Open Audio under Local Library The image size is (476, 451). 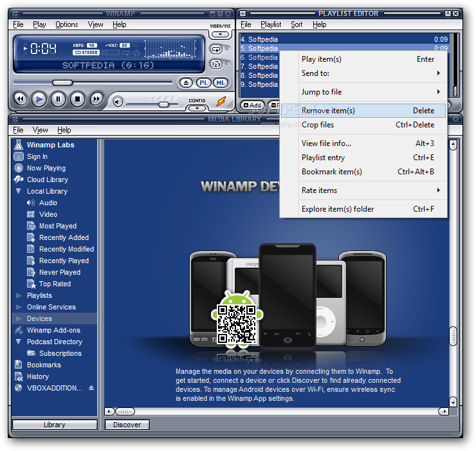(x=48, y=203)
